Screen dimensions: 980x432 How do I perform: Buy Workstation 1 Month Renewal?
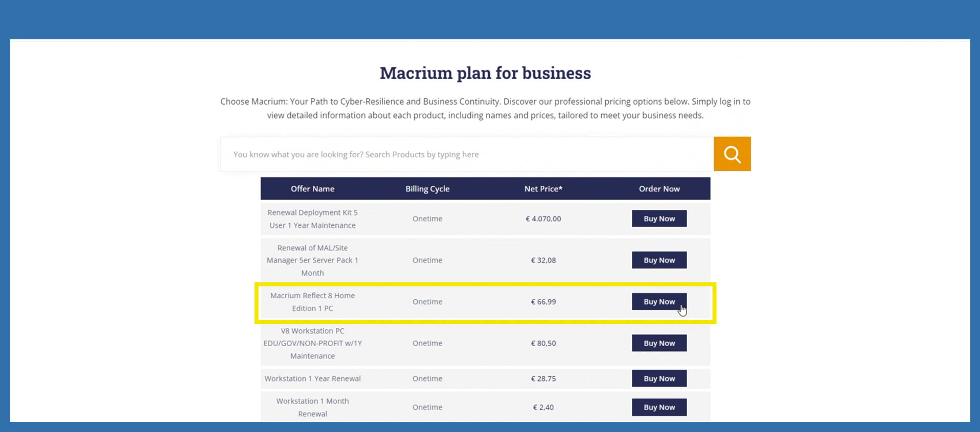point(659,407)
